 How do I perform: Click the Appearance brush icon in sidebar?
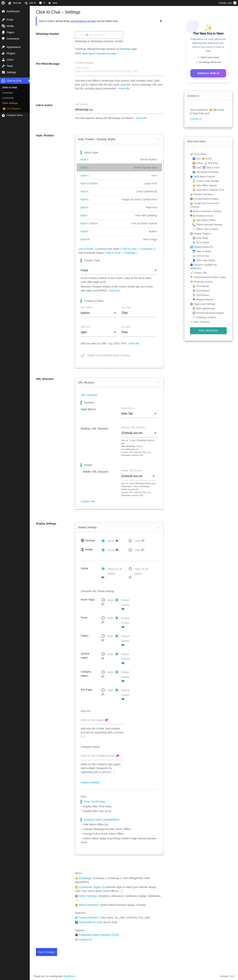tap(3, 47)
